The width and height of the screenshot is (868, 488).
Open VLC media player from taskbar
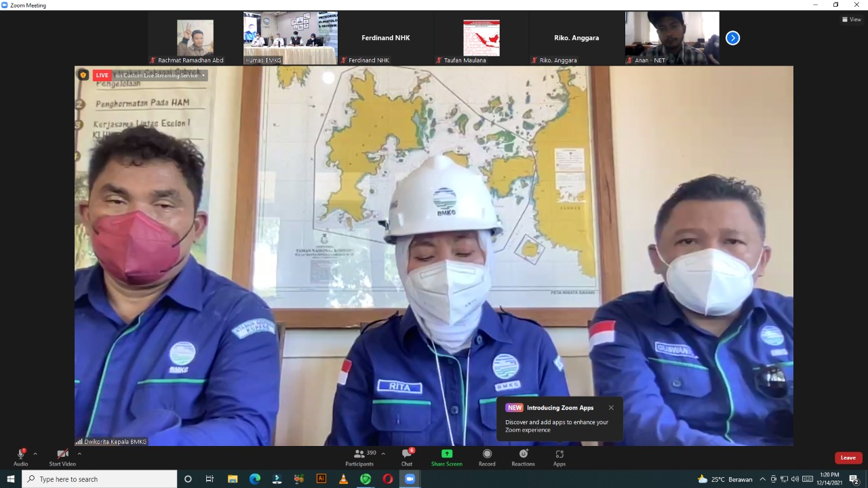(344, 479)
